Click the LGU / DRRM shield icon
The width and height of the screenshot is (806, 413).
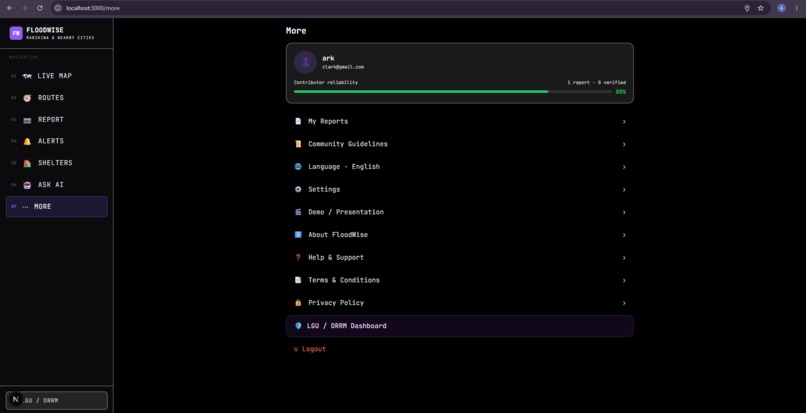[x=298, y=326]
